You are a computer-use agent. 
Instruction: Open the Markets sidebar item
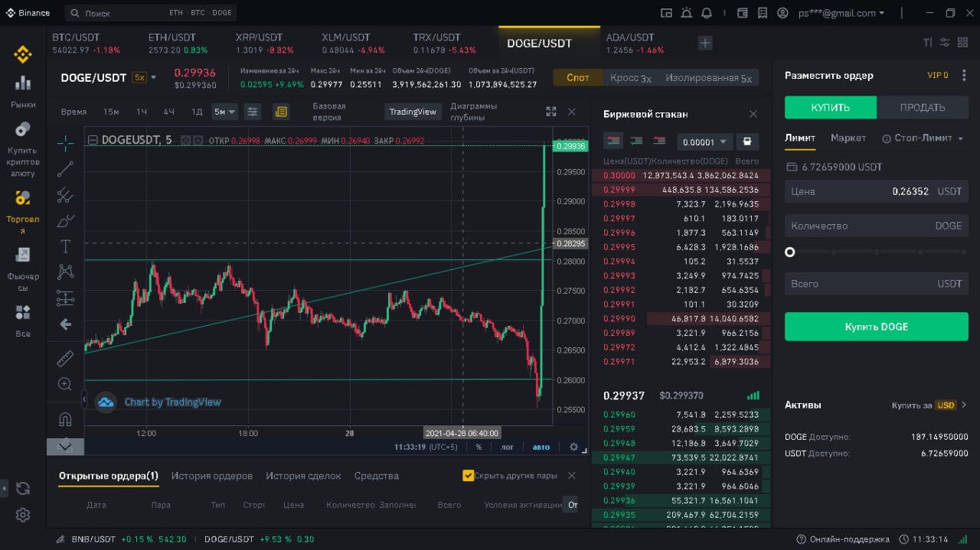pyautogui.click(x=23, y=91)
